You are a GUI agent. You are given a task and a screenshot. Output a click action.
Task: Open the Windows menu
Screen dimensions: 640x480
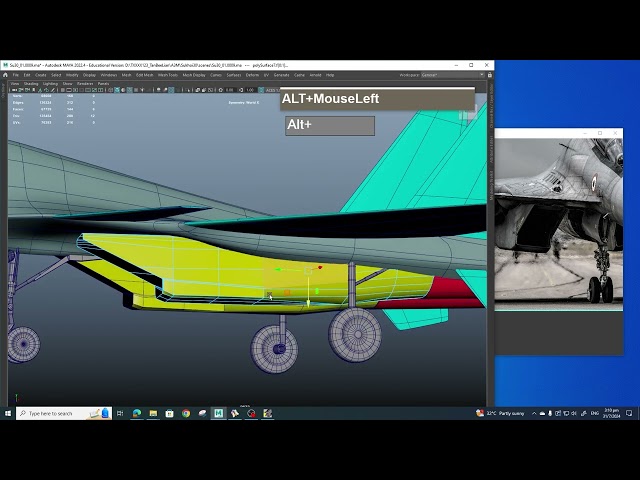[x=109, y=75]
